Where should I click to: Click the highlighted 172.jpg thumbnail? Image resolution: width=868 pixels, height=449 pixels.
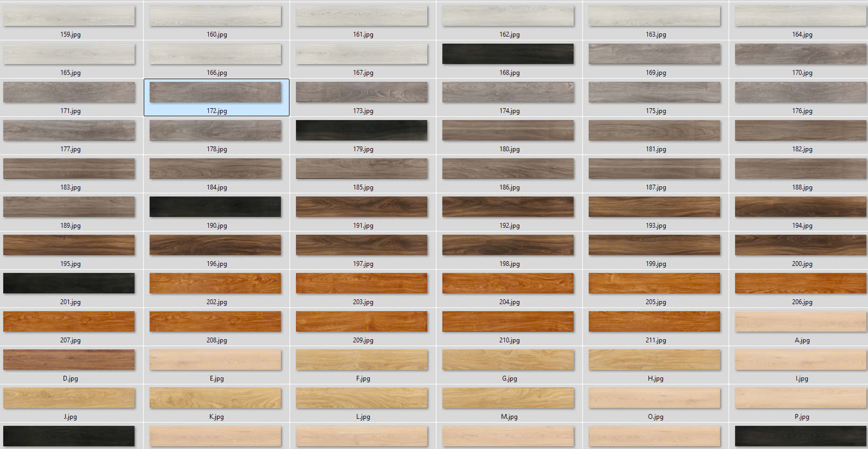[x=215, y=92]
